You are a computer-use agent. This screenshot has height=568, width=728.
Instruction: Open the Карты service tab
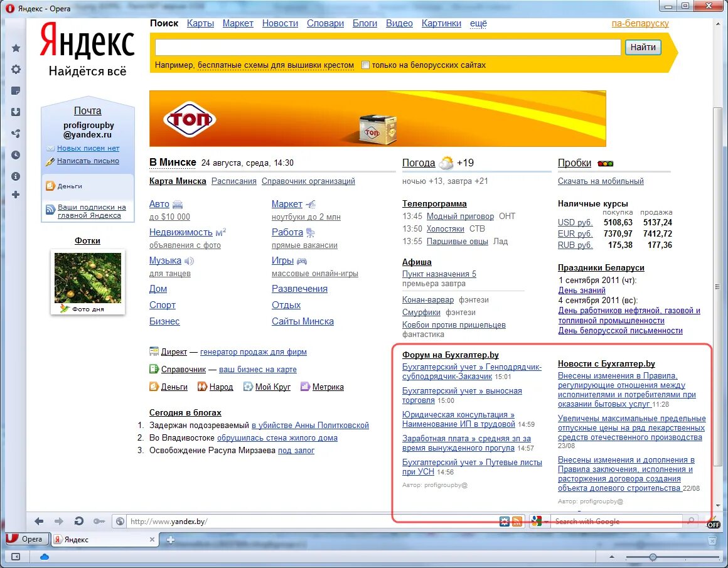(201, 23)
